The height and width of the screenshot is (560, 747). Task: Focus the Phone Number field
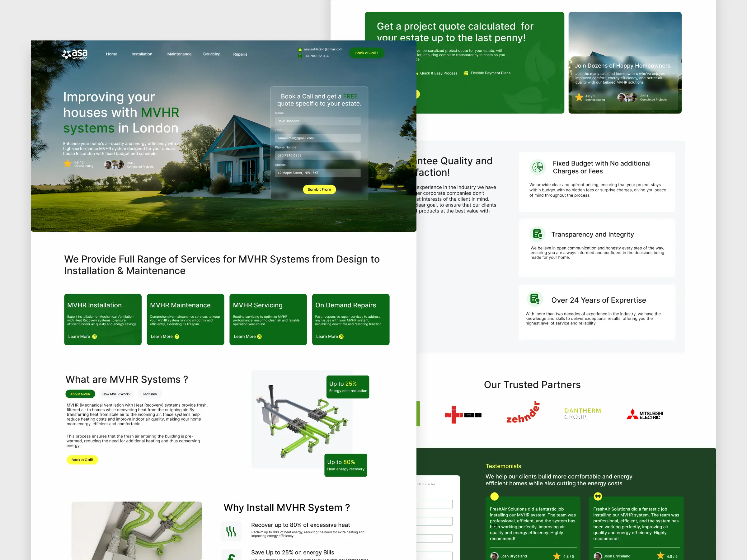(317, 155)
